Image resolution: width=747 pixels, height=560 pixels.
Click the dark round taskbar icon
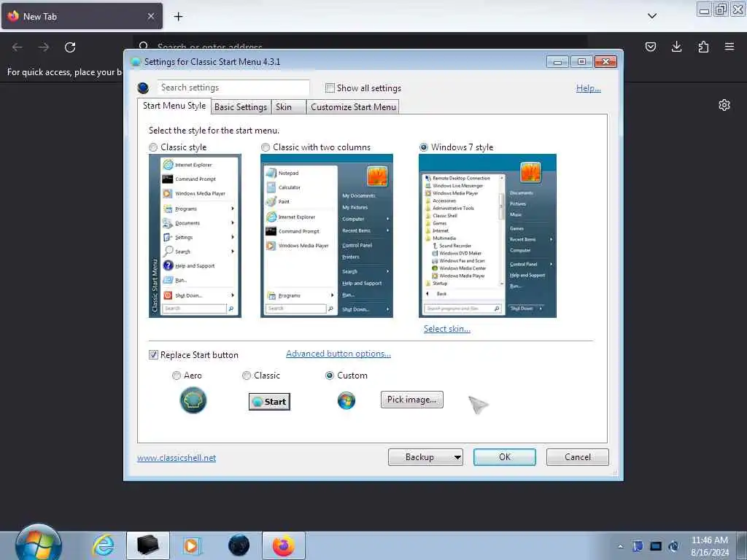pyautogui.click(x=239, y=545)
